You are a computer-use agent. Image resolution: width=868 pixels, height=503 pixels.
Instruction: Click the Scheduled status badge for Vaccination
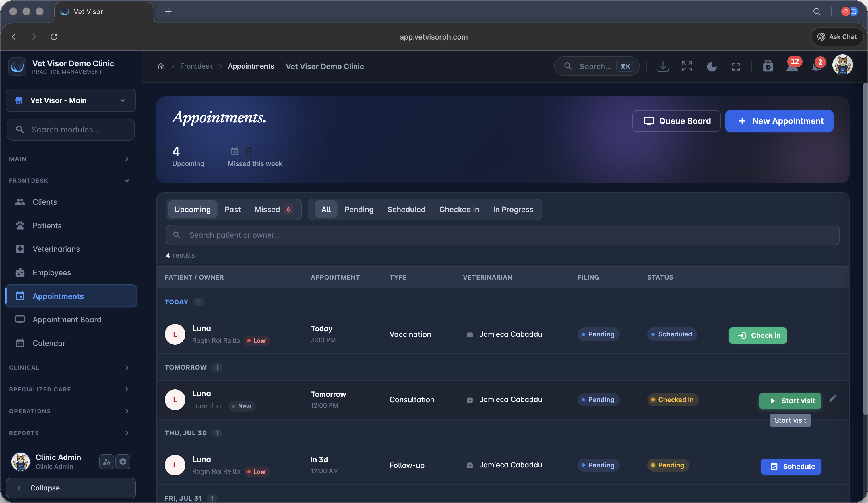(672, 334)
